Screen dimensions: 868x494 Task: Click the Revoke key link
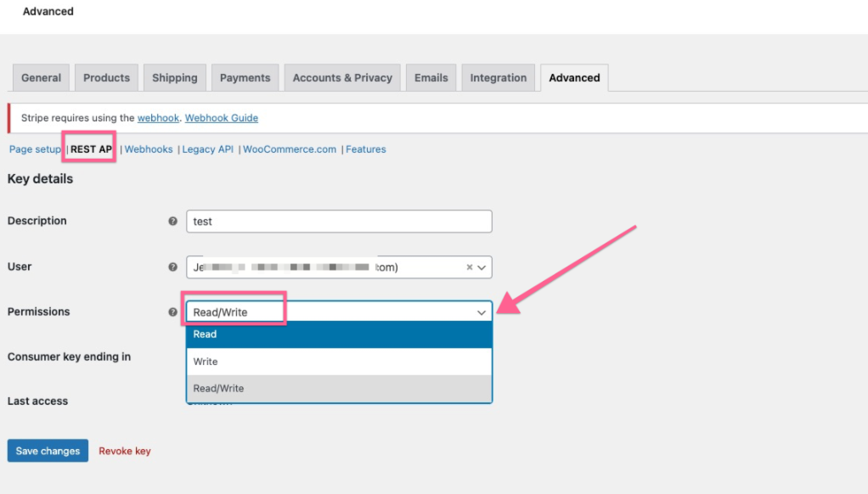click(125, 451)
